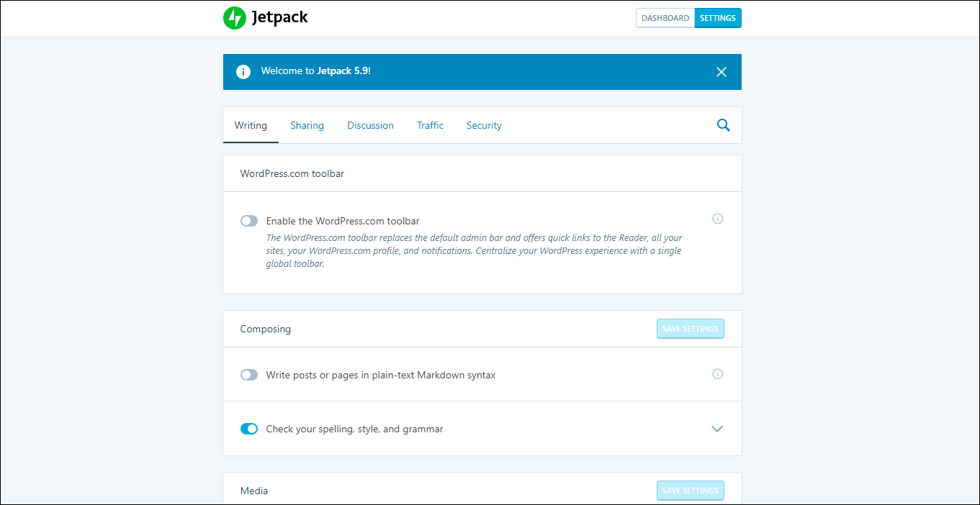Open the Security tab
Viewport: 980px width, 505px height.
(484, 125)
